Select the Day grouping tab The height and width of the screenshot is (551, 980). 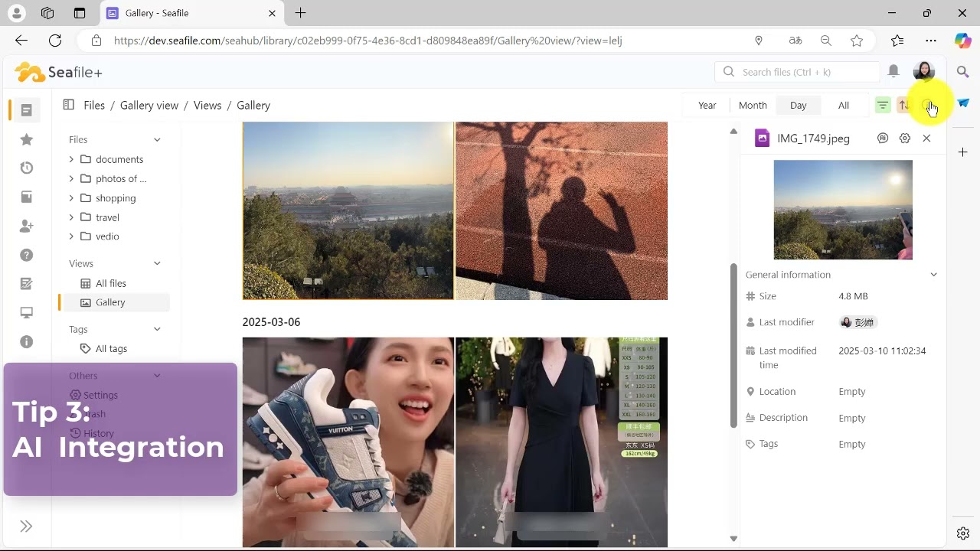click(x=799, y=106)
